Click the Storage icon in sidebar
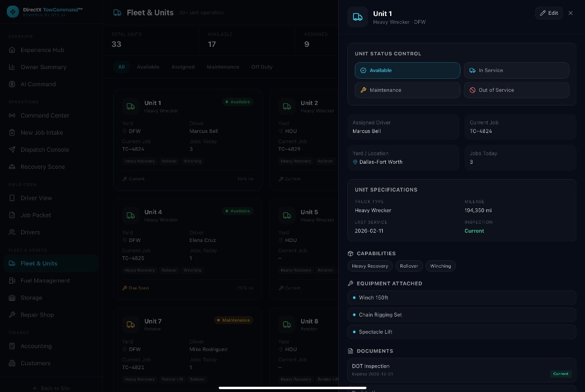585x392 pixels. (12, 298)
